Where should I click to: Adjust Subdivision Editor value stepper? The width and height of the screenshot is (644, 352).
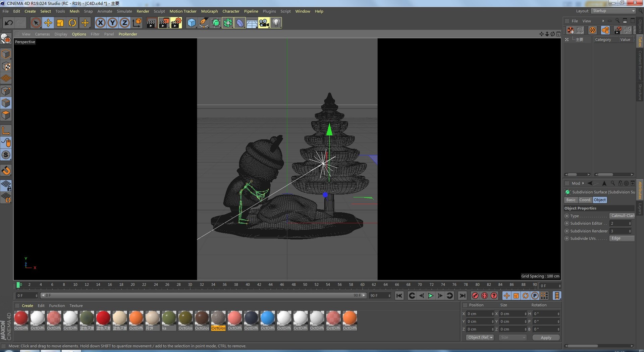[x=630, y=223]
